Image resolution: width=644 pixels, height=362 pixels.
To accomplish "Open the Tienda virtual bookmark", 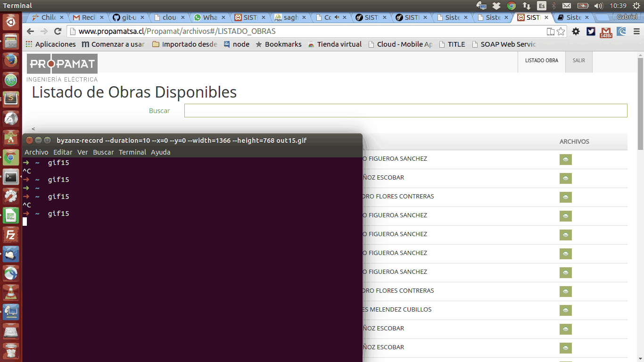I will pos(335,44).
